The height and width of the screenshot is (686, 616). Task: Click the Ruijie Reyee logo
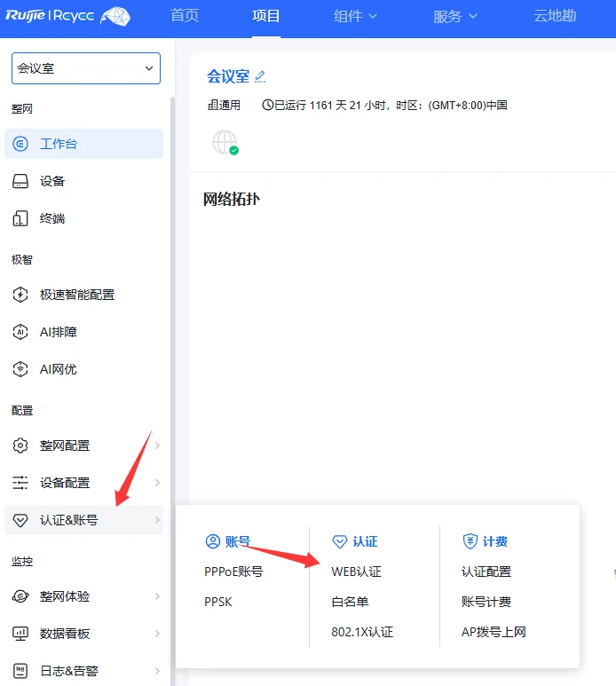pos(67,16)
